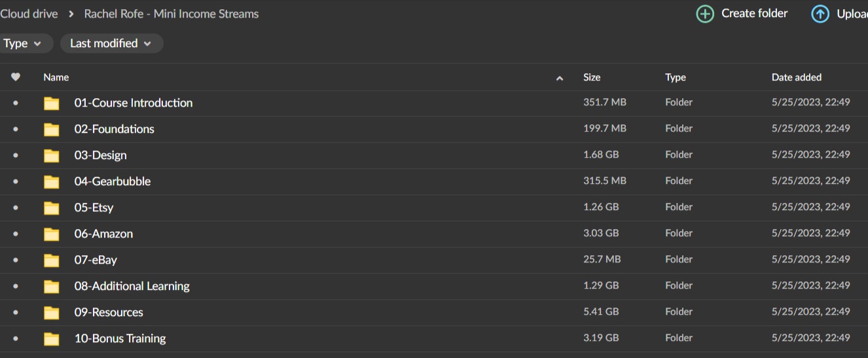This screenshot has width=868, height=358.
Task: Select Rachel Rofe - Mini Income Streams breadcrumb
Action: tap(172, 14)
